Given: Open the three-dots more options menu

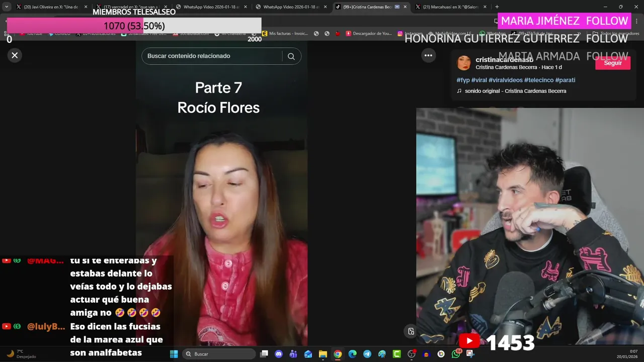Looking at the screenshot, I should [x=428, y=56].
